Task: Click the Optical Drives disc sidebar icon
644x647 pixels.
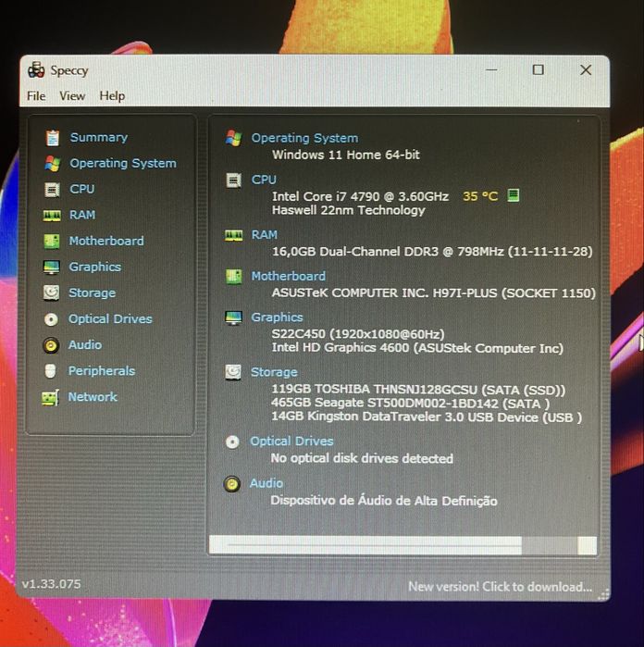Action: click(51, 319)
